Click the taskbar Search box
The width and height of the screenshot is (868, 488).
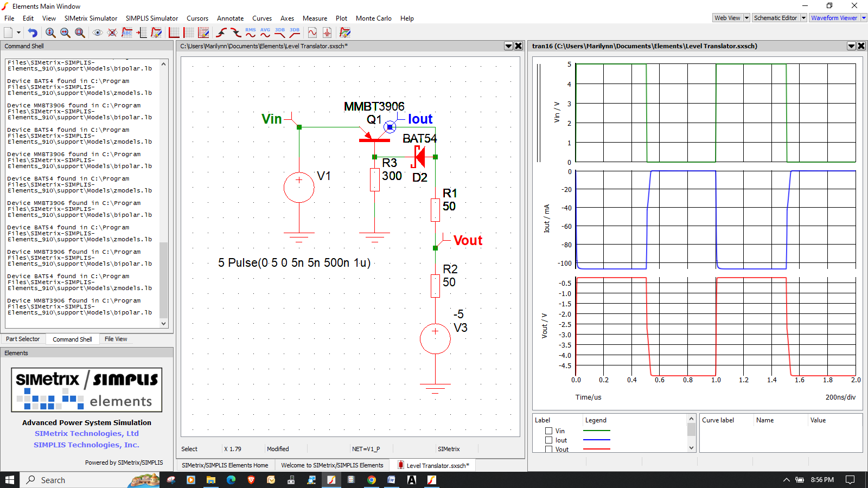point(90,480)
